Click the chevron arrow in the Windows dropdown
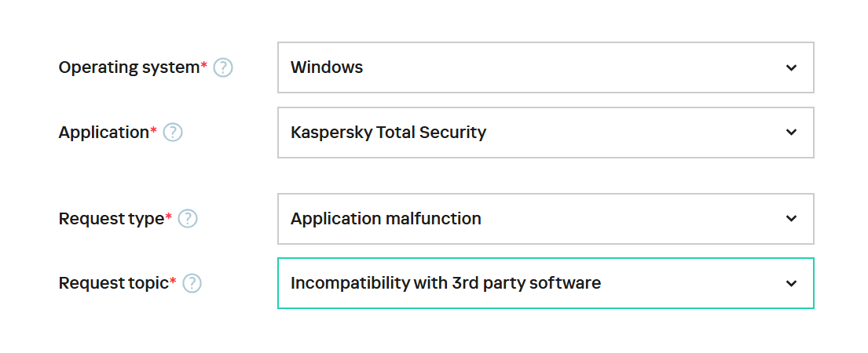The image size is (868, 353). (791, 67)
